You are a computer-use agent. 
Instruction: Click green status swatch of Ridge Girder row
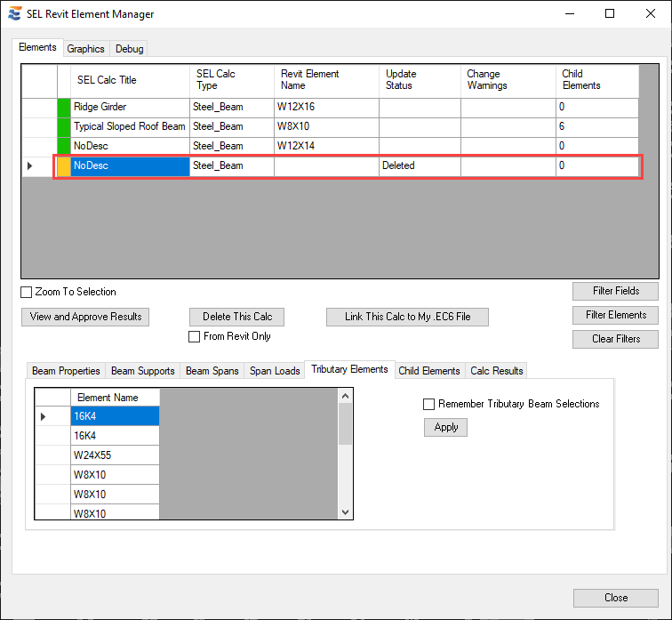tap(64, 108)
